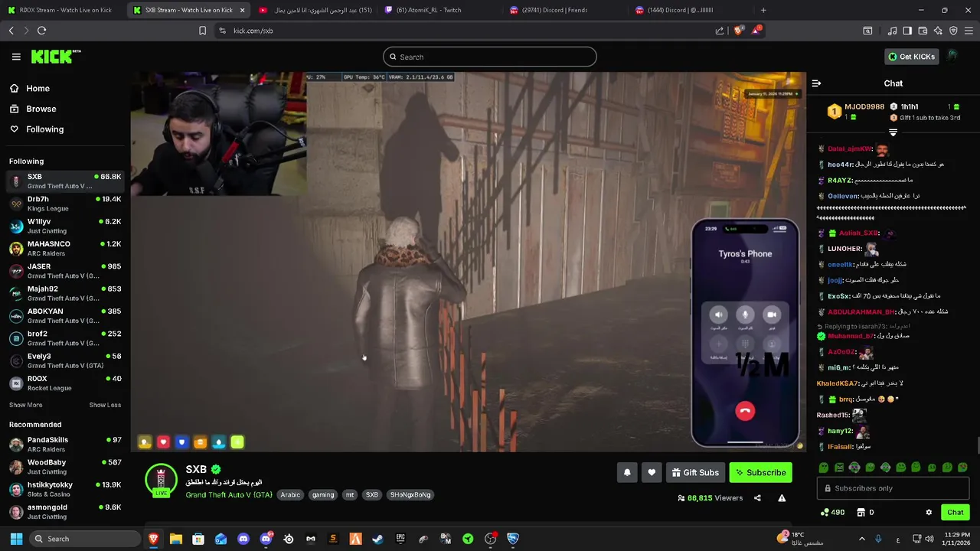Image resolution: width=980 pixels, height=551 pixels.
Task: Open Following in the sidebar
Action: (x=44, y=129)
